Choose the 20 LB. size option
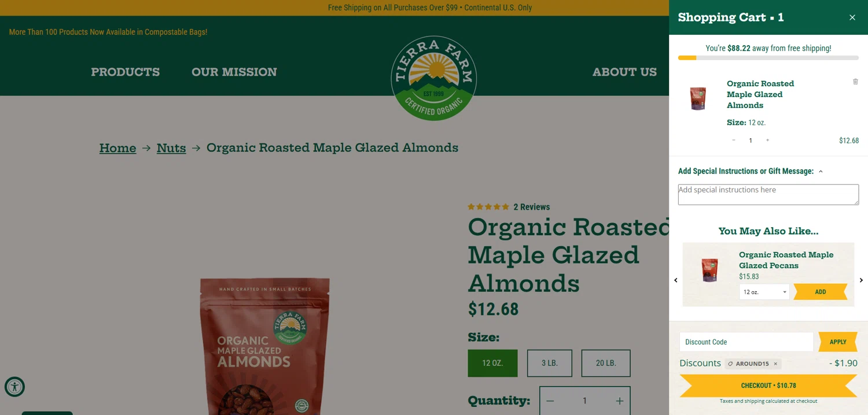868x415 pixels. pos(606,363)
